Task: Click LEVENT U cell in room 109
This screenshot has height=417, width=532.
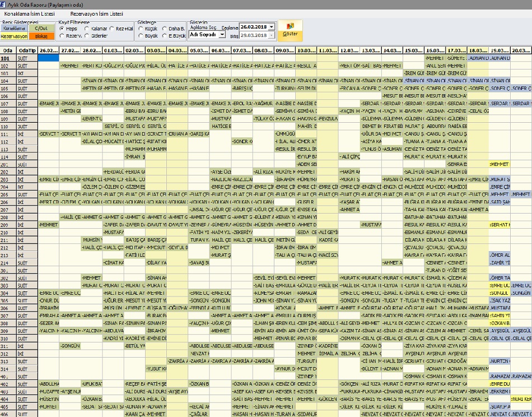Action: click(x=92, y=119)
